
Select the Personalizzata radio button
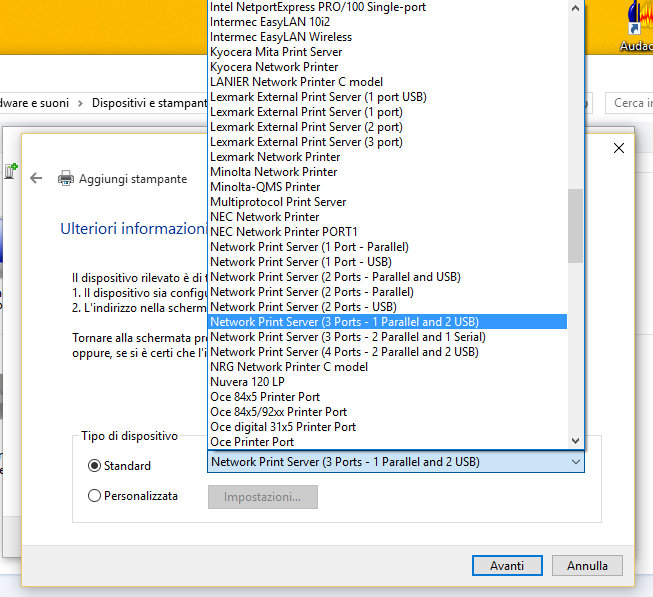(x=95, y=495)
